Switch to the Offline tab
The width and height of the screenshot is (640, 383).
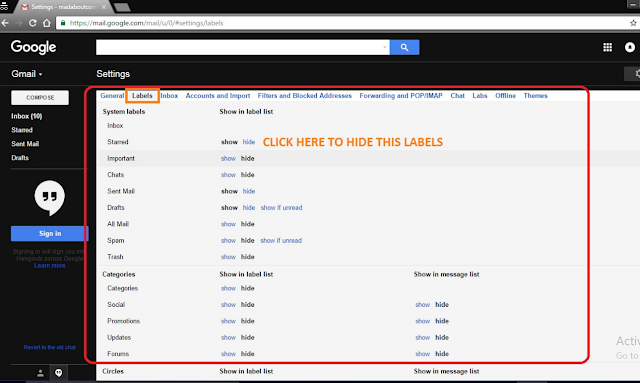(505, 96)
